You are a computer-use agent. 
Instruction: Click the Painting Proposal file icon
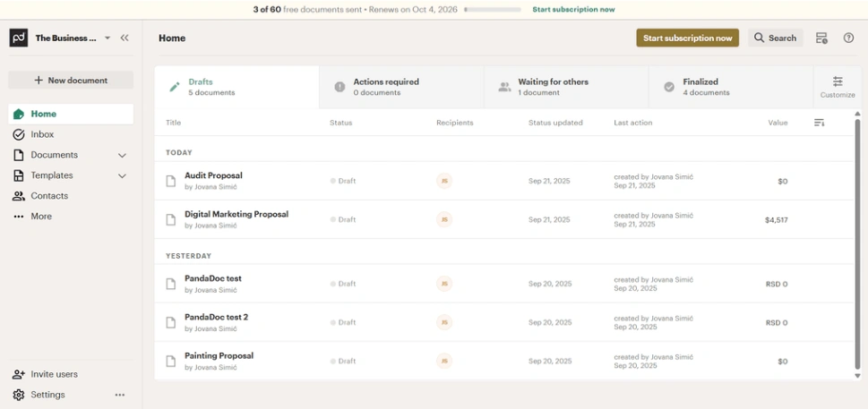(171, 362)
